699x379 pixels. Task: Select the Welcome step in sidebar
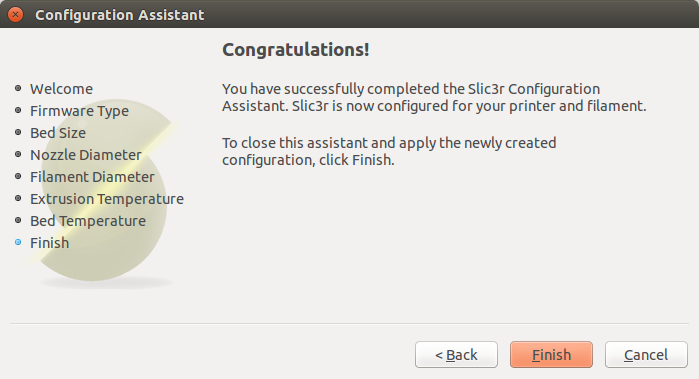pos(62,89)
